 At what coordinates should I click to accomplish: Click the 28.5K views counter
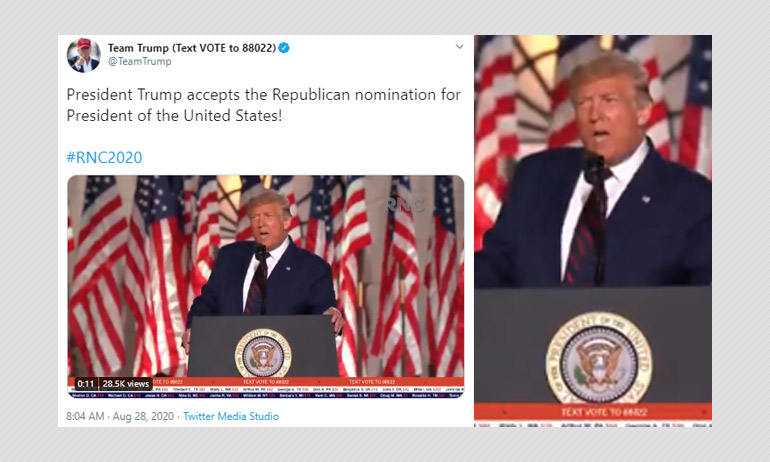coord(126,384)
